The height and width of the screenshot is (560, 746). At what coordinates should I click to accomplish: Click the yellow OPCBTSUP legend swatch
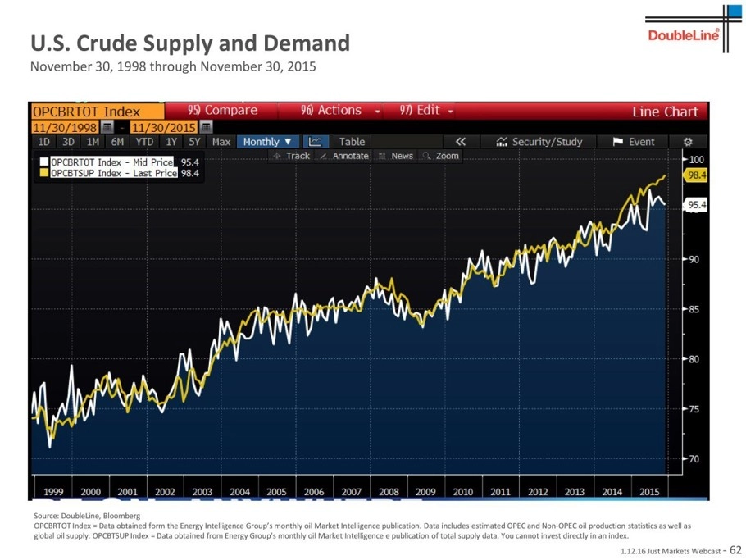[43, 173]
